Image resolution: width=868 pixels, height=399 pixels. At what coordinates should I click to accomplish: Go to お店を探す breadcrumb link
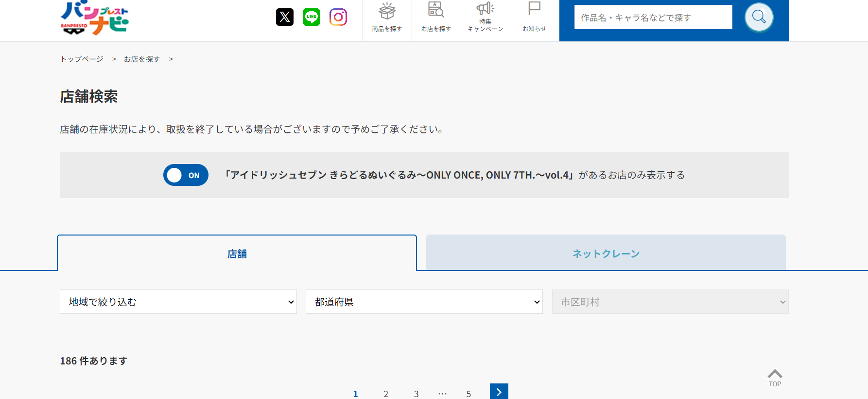click(x=142, y=59)
